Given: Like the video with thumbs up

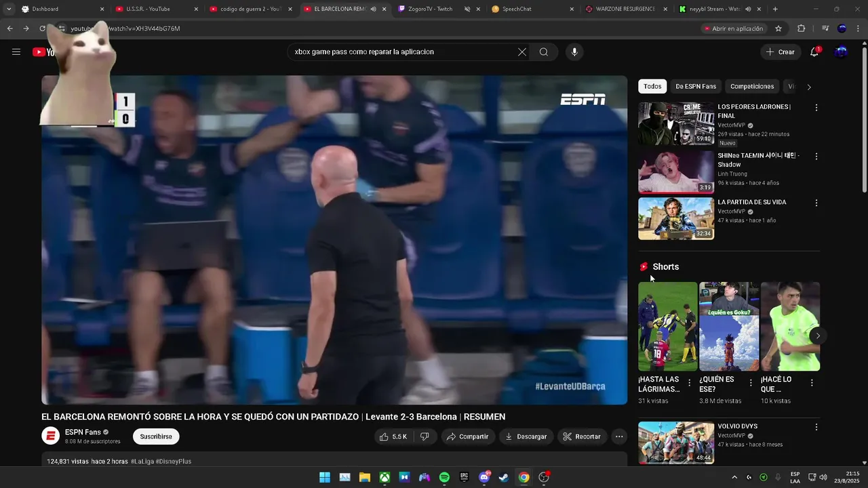Looking at the screenshot, I should [393, 436].
